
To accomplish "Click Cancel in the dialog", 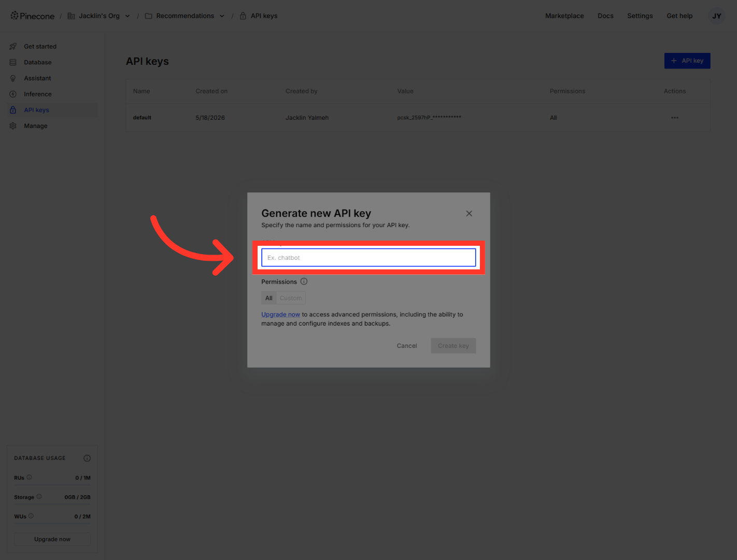I will (407, 346).
